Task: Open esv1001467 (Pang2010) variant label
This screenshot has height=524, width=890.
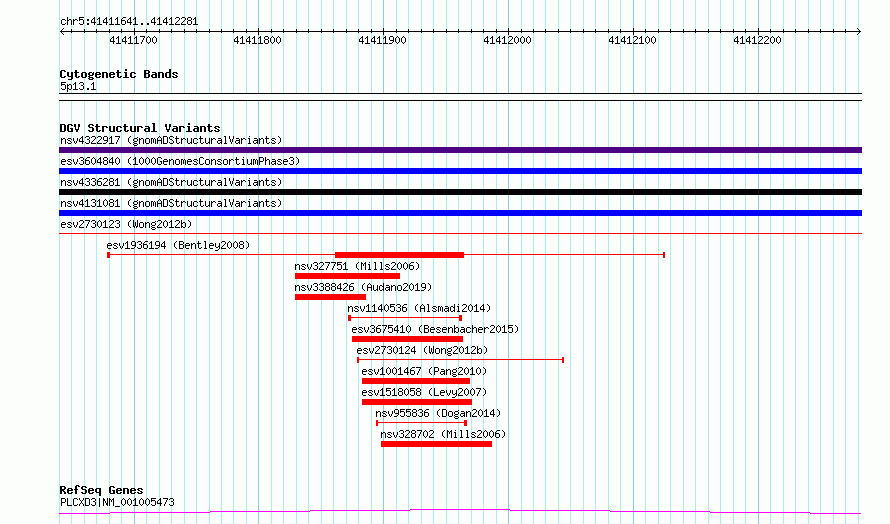Action: tap(424, 371)
